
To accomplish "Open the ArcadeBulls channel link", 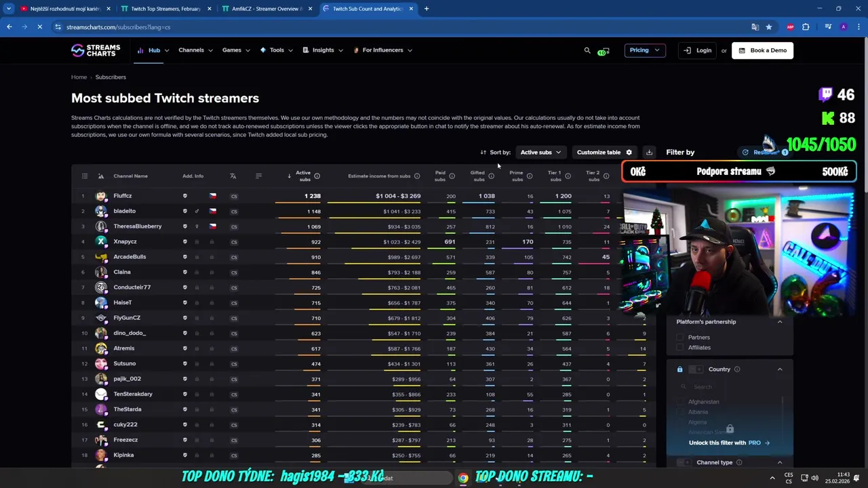I will pyautogui.click(x=130, y=257).
